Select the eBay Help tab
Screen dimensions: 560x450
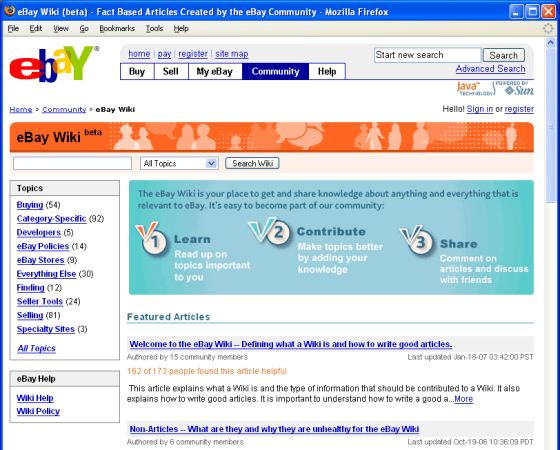point(327,71)
